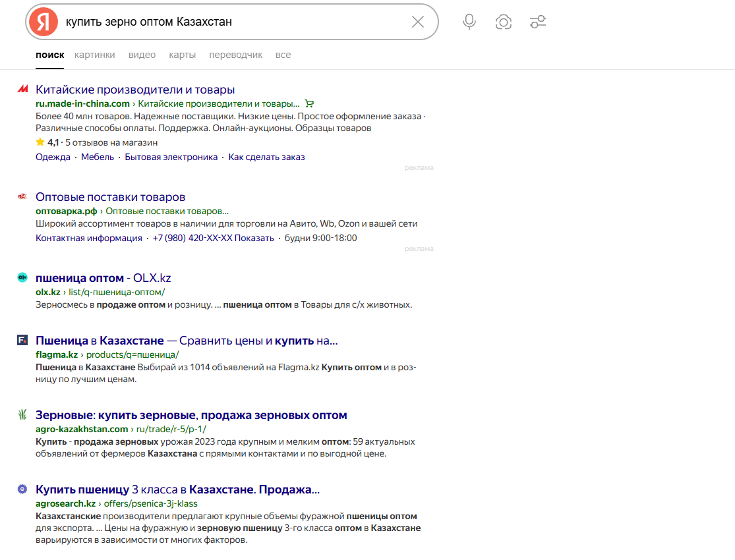Click the yellow rating star icon

pos(40,142)
